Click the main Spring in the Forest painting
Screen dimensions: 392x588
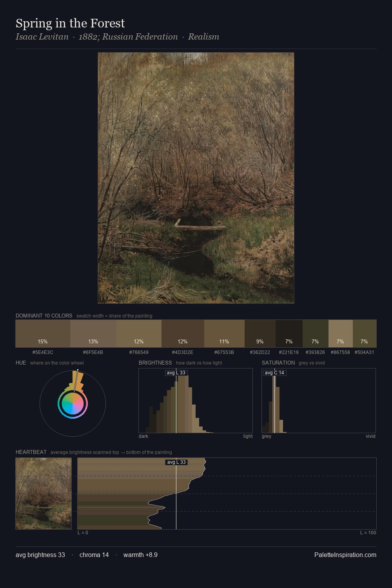tap(196, 178)
